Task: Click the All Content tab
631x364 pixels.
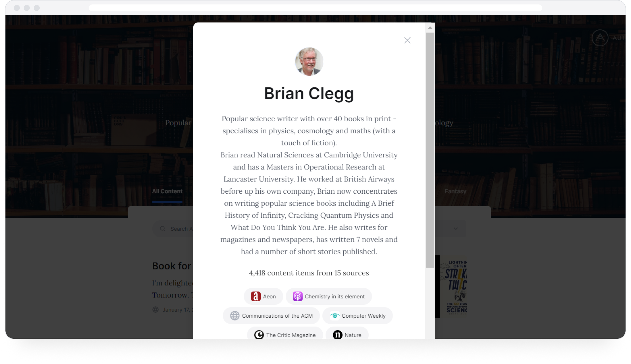Action: click(x=167, y=191)
